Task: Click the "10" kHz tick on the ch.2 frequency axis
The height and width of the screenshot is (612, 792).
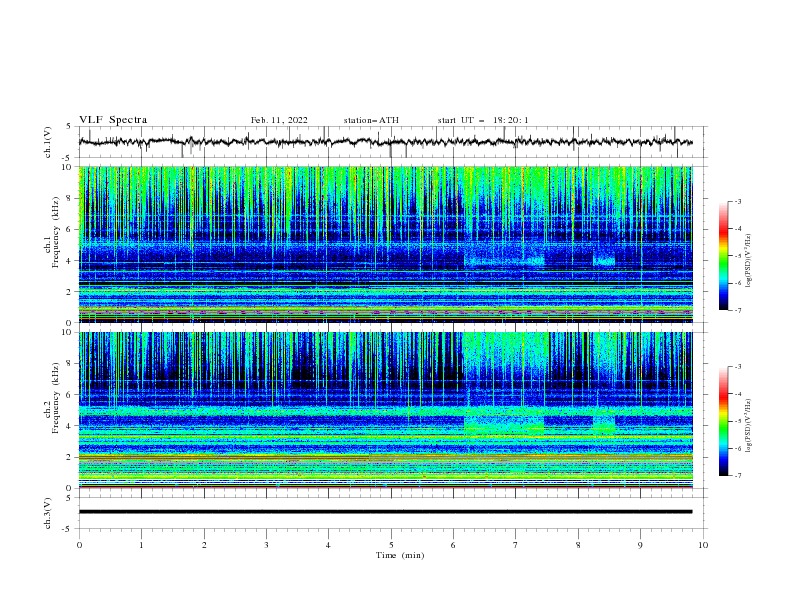Action: pos(67,332)
